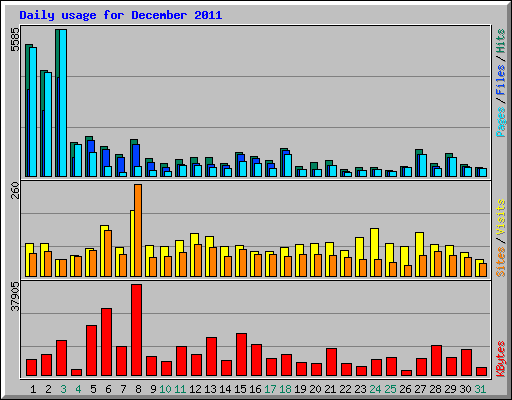Click green day 11 on the date axis

tap(180, 389)
